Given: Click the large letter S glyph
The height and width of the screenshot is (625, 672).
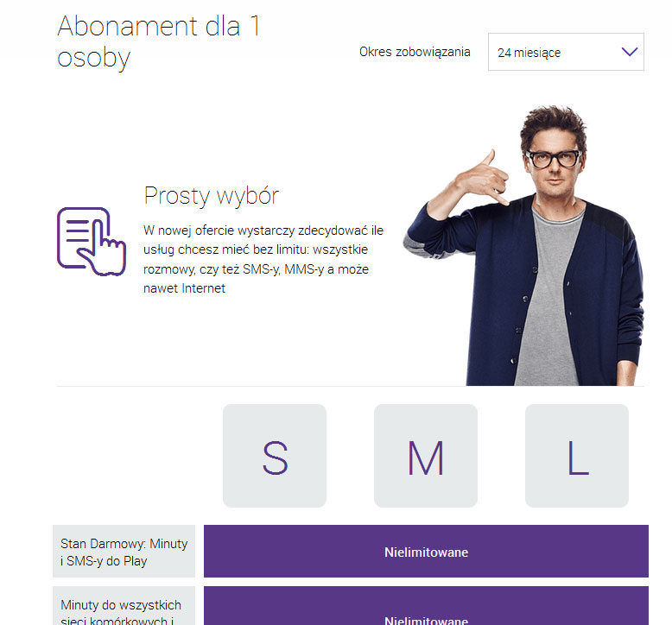Looking at the screenshot, I should (x=275, y=458).
